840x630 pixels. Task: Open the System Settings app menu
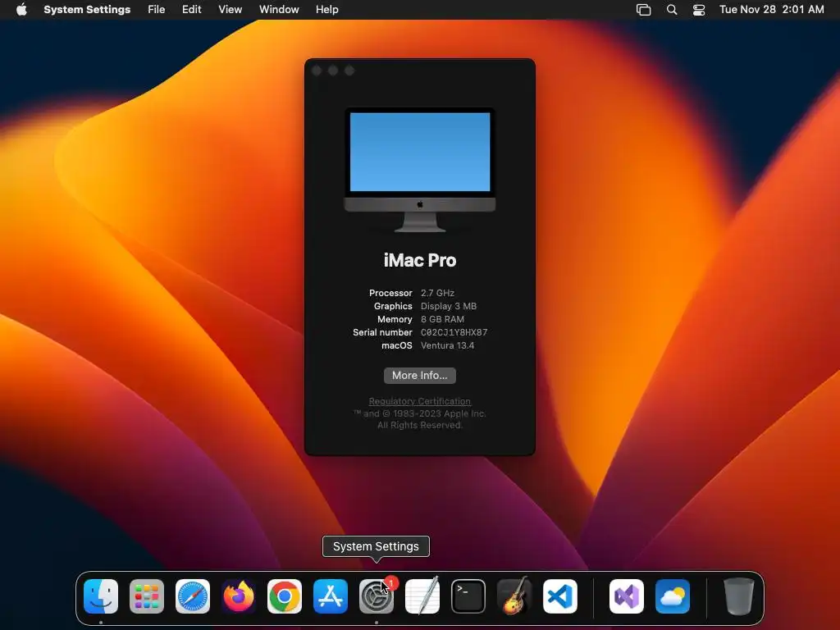click(87, 10)
